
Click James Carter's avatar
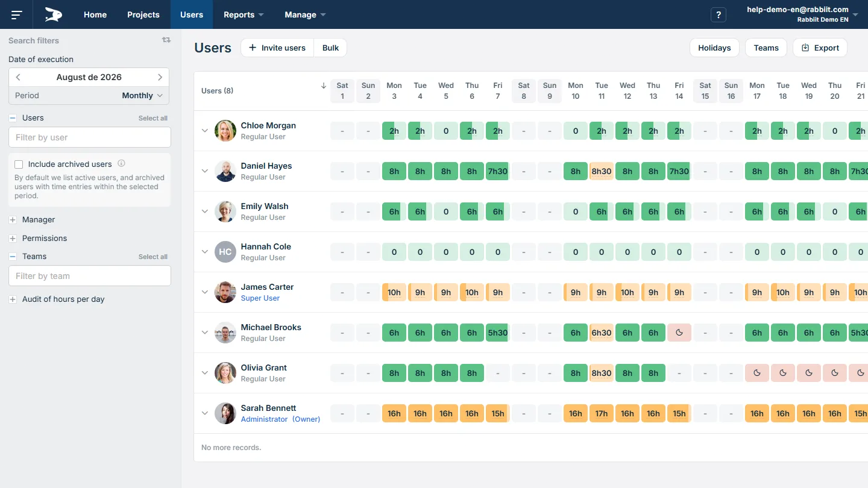[x=225, y=292]
